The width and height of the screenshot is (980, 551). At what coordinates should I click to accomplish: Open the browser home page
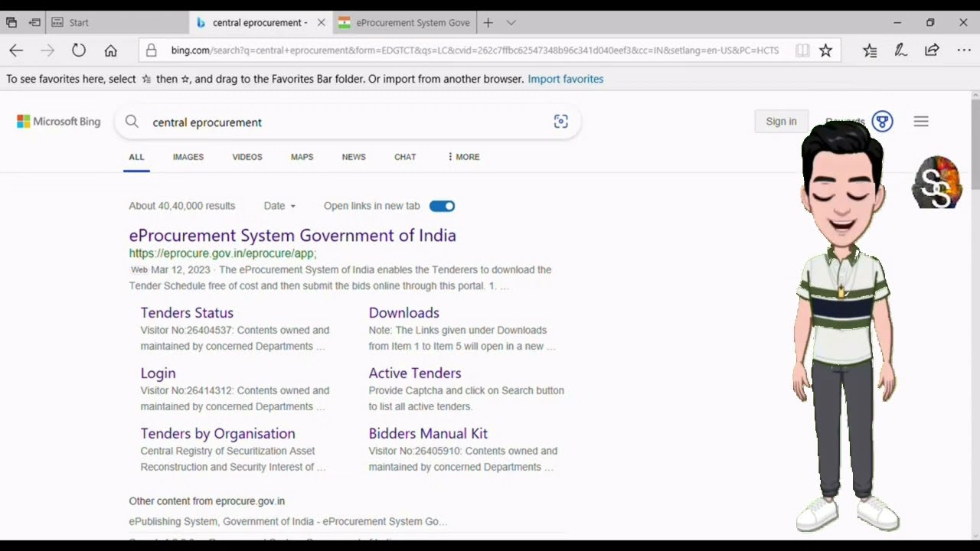[x=110, y=51]
